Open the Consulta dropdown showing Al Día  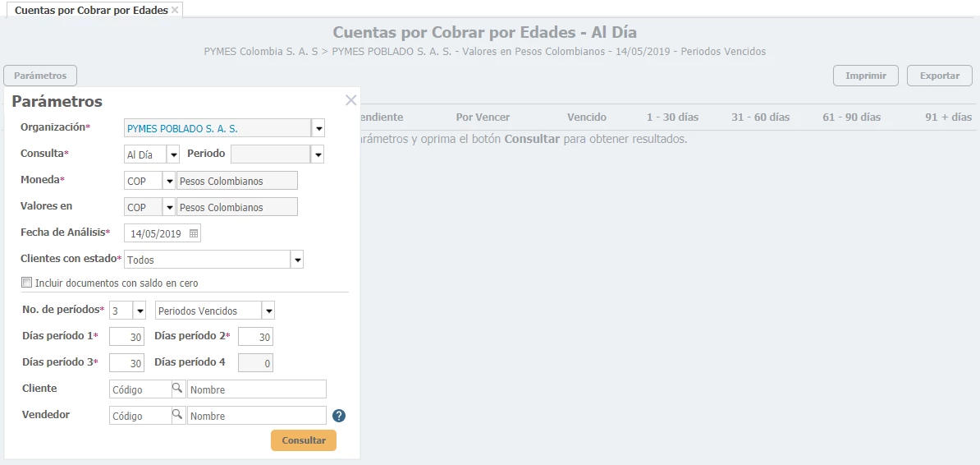click(x=172, y=154)
